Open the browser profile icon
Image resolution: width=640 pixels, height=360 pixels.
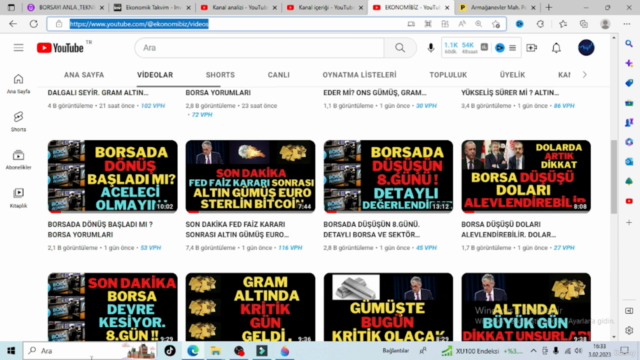click(605, 24)
